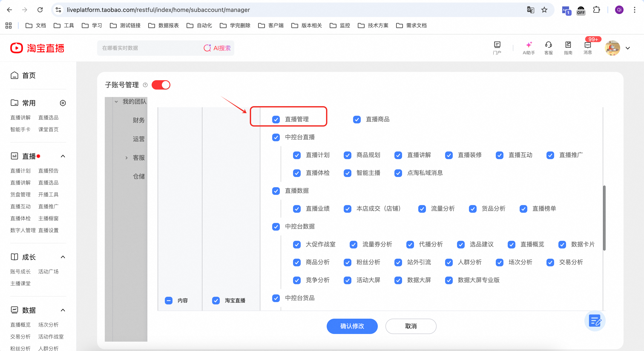Click the 确认修改 button

click(x=352, y=326)
